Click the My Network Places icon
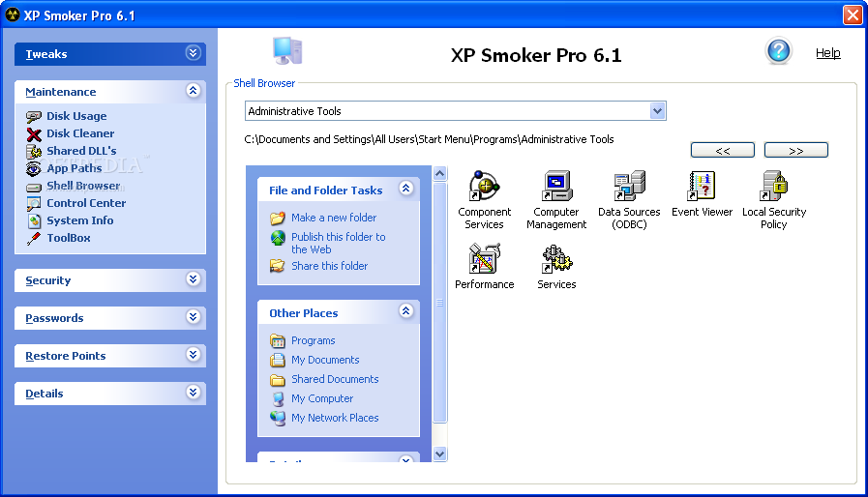This screenshot has width=868, height=497. coord(278,418)
